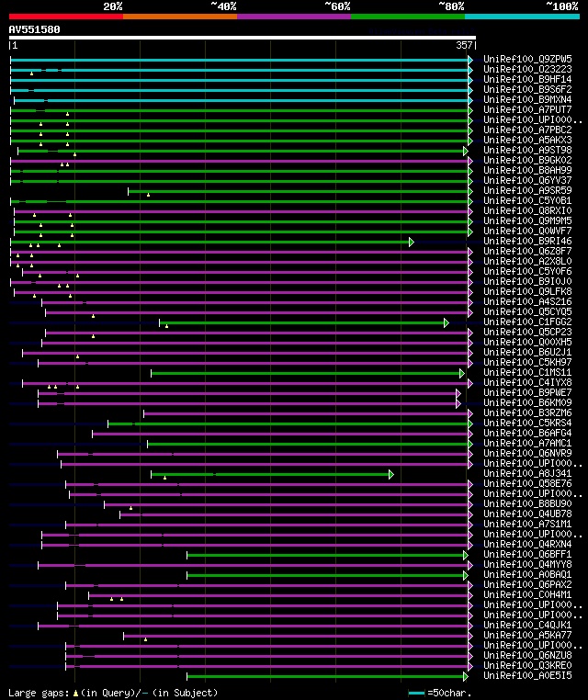Screen dimensions: 588x700
Task: Select the UniRef100_B9GK02 label
Action: tap(527, 160)
